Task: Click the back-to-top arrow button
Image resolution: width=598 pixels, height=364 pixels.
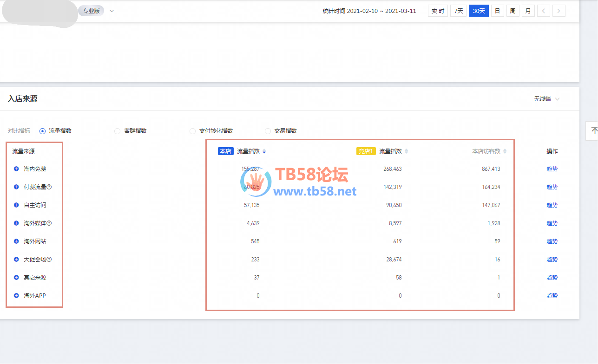Action: pos(593,130)
